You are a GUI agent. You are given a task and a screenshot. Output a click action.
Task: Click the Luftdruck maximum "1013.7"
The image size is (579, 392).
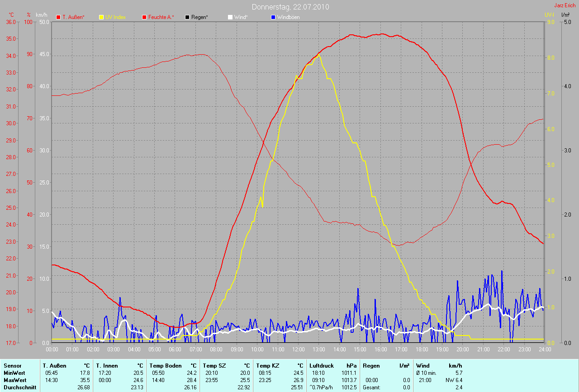[349, 380]
